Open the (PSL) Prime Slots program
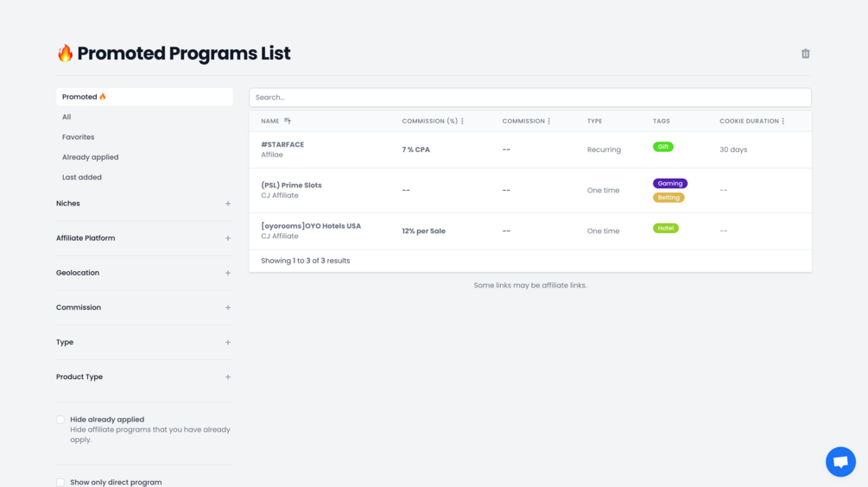The image size is (868, 487). [291, 185]
